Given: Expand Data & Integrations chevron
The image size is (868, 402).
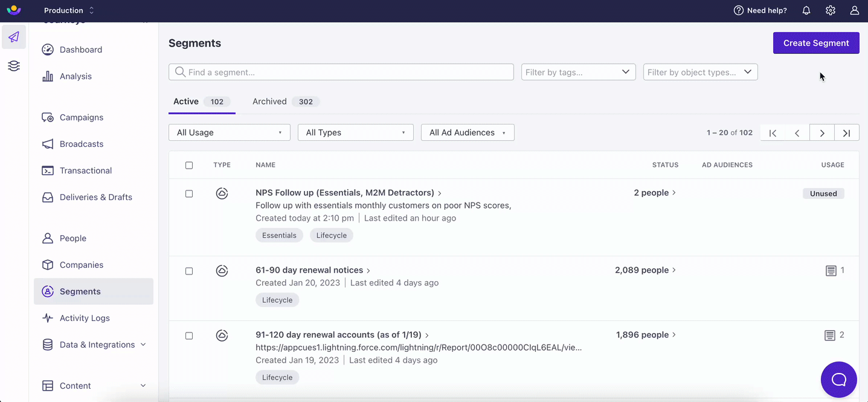Looking at the screenshot, I should coord(143,345).
